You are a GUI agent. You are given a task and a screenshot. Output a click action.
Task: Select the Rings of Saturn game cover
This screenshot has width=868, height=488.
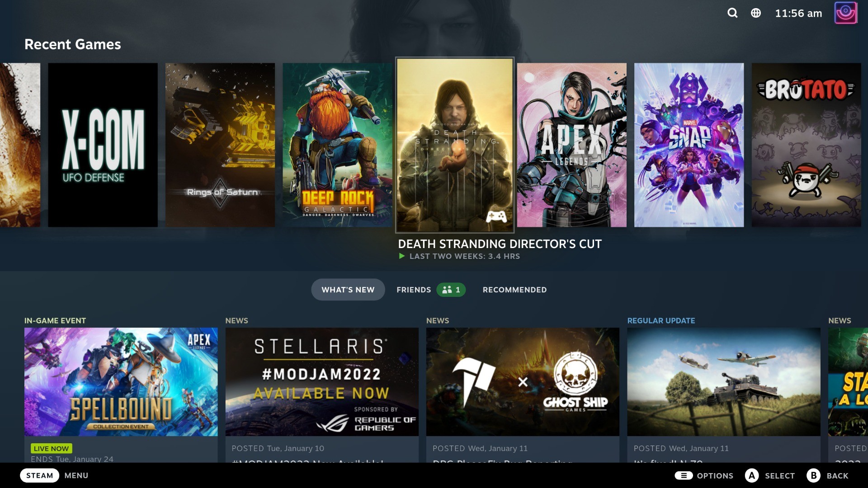(220, 145)
